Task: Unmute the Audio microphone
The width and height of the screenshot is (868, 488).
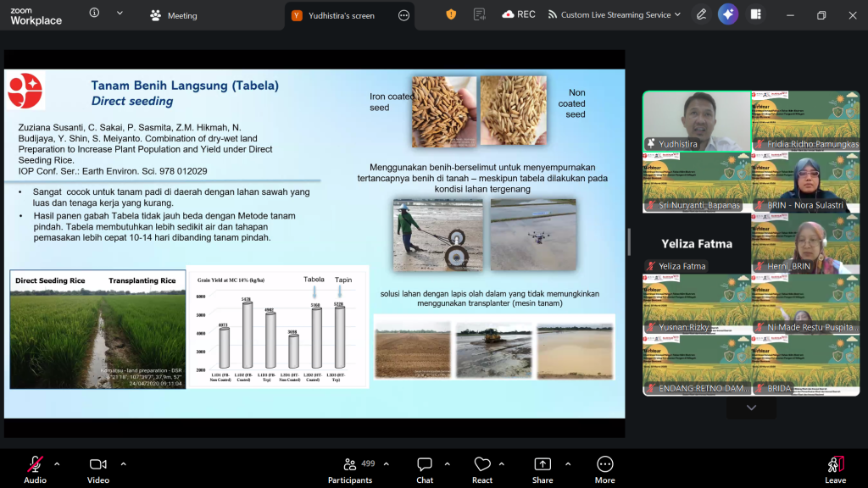Action: 35,469
